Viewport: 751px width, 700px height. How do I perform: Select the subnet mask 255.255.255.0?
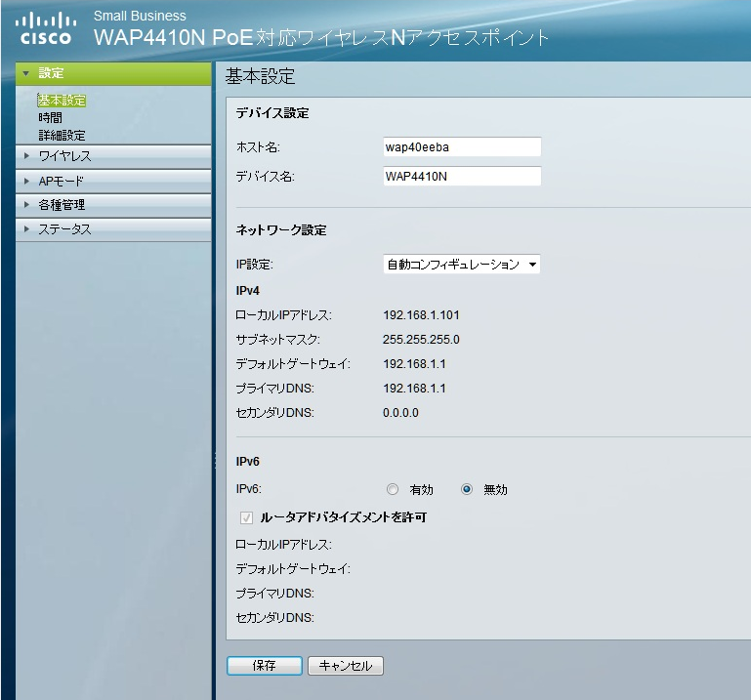click(421, 340)
